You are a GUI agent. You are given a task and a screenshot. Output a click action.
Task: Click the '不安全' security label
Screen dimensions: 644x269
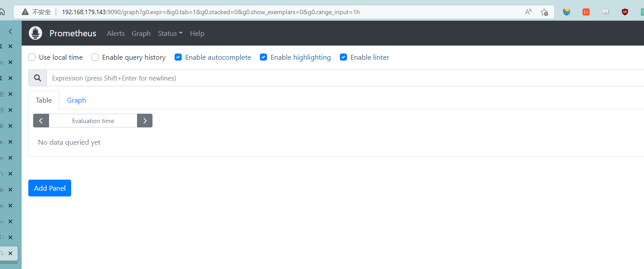tap(42, 12)
